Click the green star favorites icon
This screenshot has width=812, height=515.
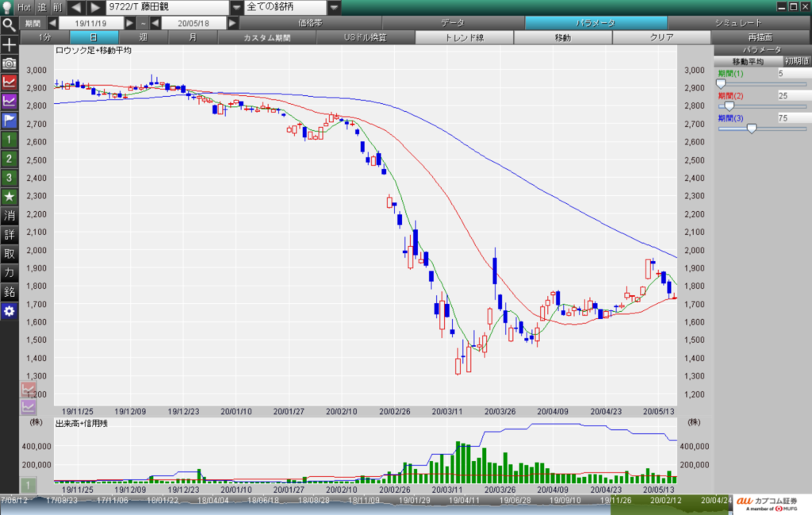pos(10,196)
